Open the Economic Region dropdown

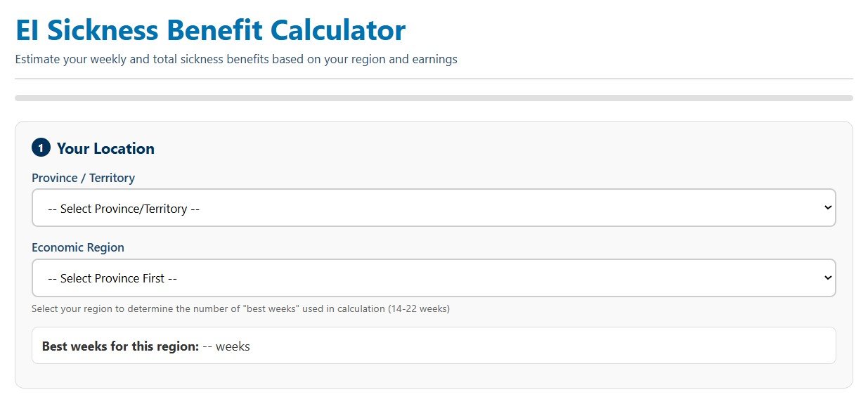(434, 278)
